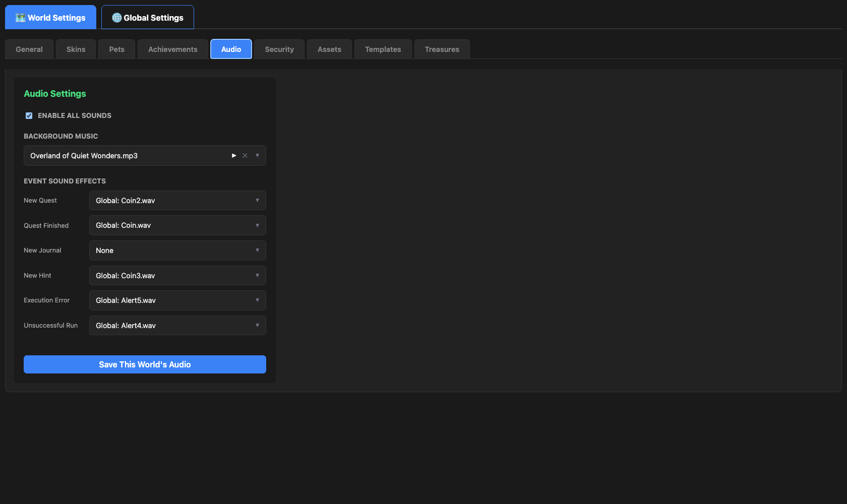Screen dimensions: 847x504
Task: Switch to the Templates tab
Action: coord(383,49)
